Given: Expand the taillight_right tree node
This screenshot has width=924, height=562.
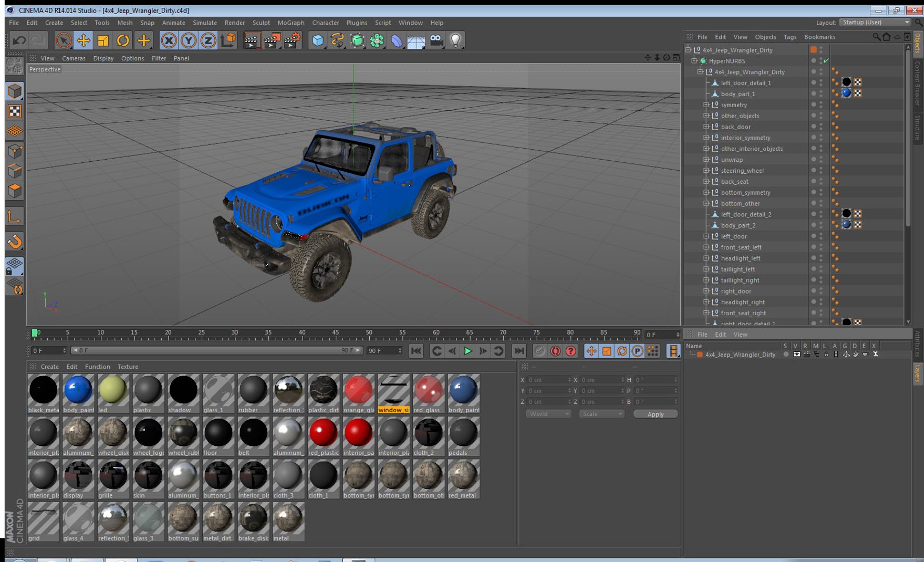Looking at the screenshot, I should [x=706, y=280].
